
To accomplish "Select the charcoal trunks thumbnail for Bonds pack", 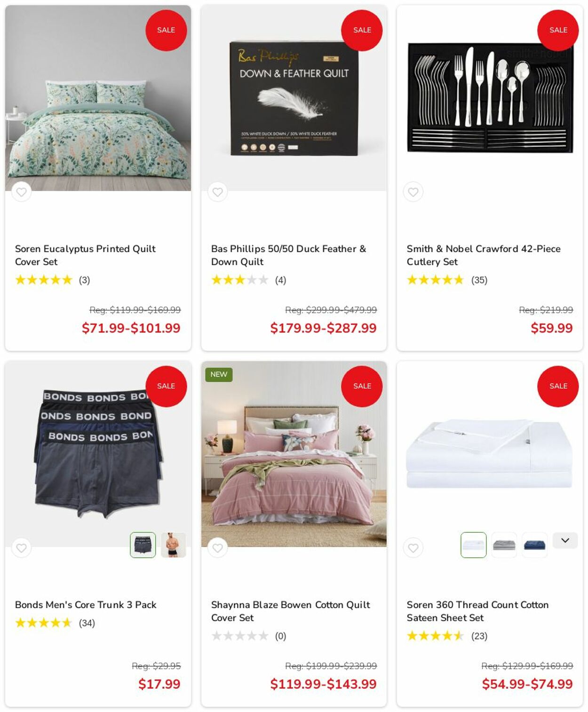I will click(x=143, y=545).
